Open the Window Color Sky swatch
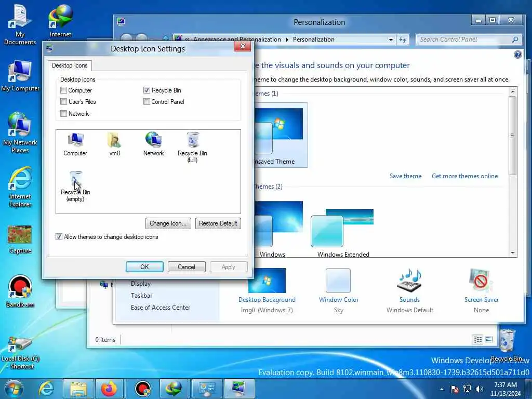This screenshot has width=532, height=399. [339, 290]
